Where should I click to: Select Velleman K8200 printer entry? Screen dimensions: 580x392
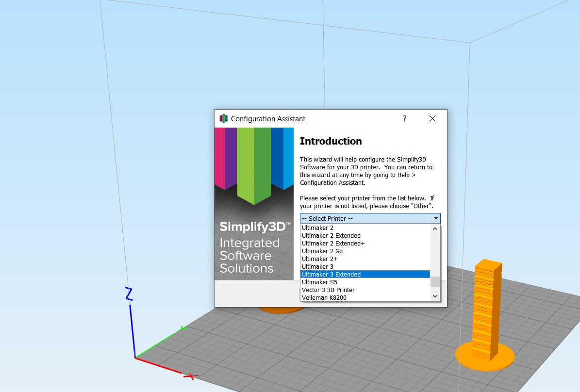click(x=365, y=298)
